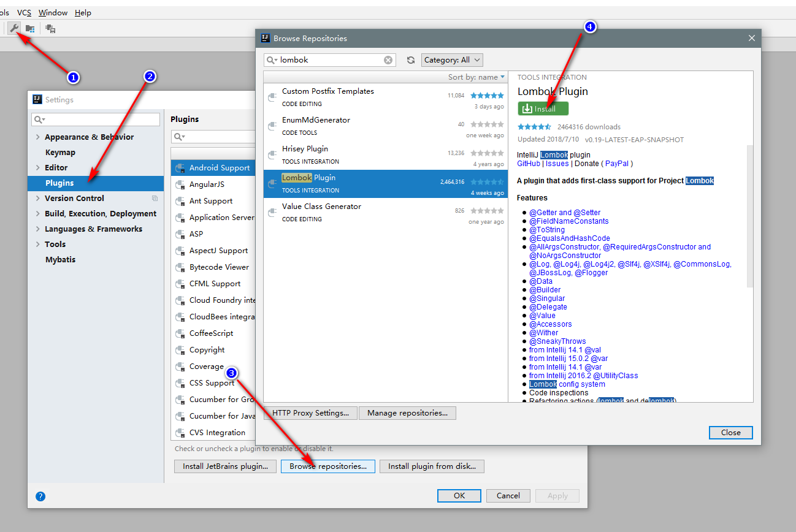Click the ASP plugin icon
Screen dimensions: 796x532
180,234
